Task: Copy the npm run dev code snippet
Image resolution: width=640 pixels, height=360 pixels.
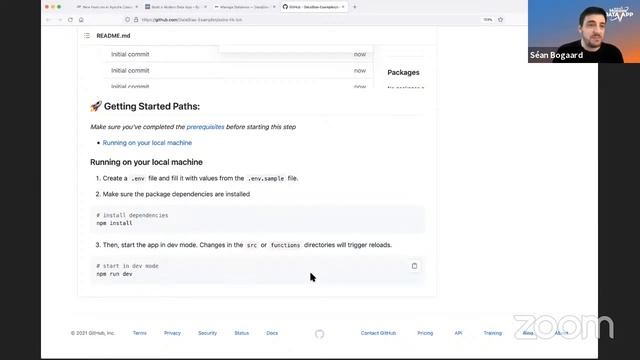Action: click(414, 266)
